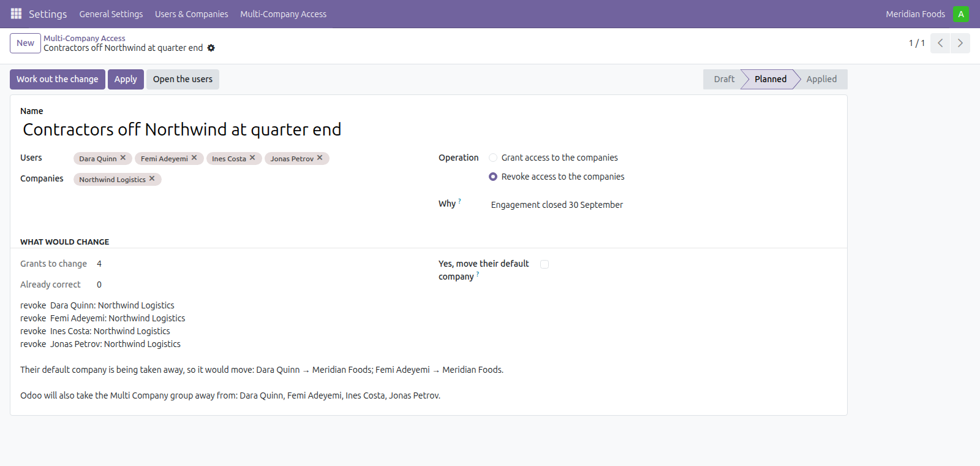This screenshot has width=980, height=466.
Task: Show help tooltip for move default company
Action: [x=478, y=273]
